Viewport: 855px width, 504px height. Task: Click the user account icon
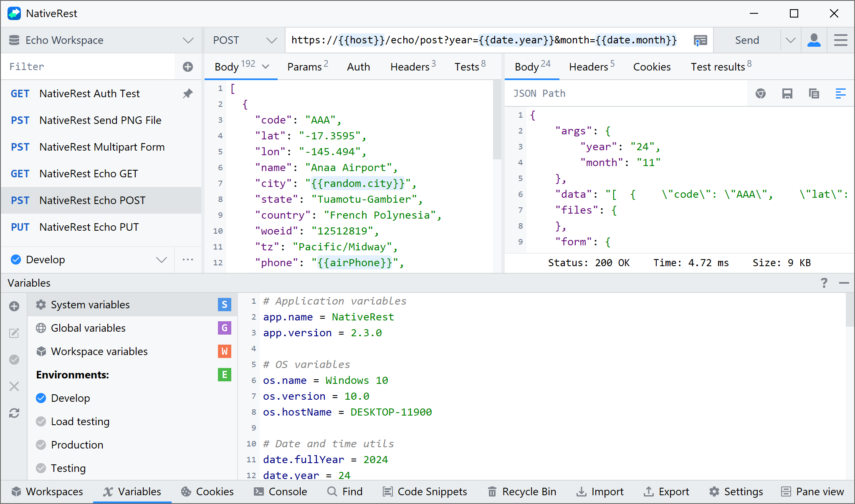[x=814, y=40]
